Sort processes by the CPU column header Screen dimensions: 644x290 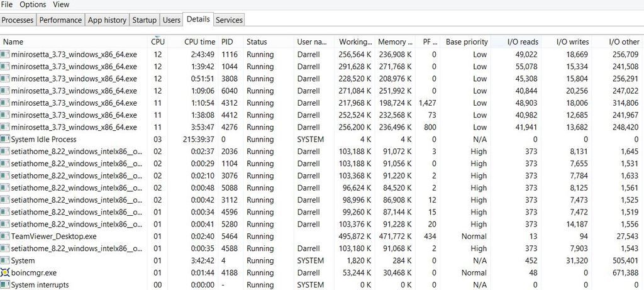click(x=158, y=42)
